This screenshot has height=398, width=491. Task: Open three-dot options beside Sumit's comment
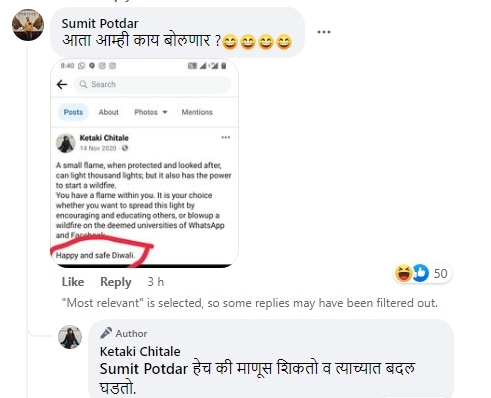coord(324,32)
